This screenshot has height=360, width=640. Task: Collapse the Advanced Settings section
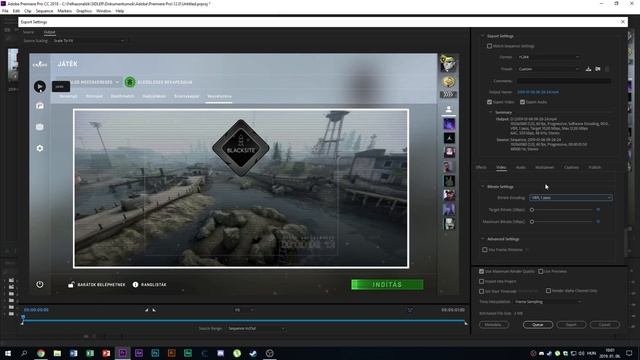[x=482, y=239]
